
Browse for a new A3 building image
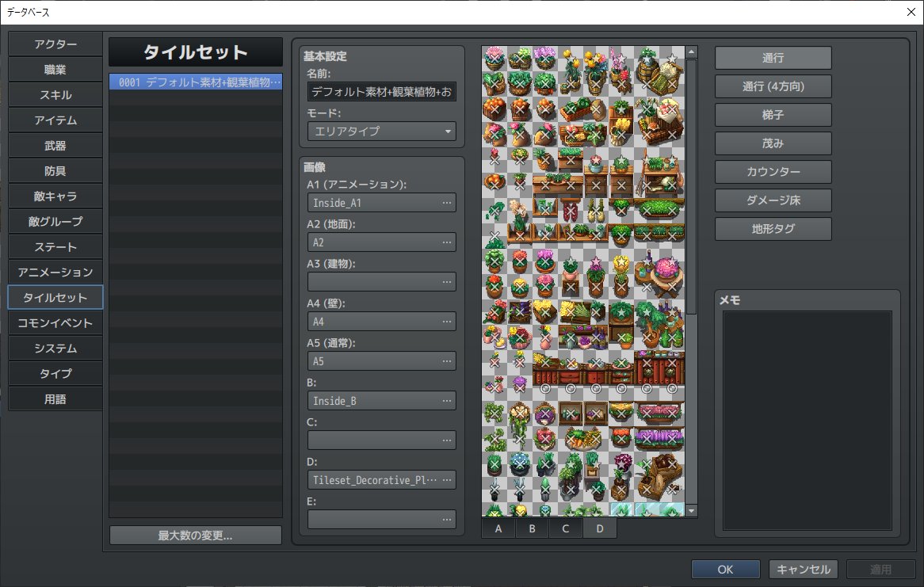point(449,281)
